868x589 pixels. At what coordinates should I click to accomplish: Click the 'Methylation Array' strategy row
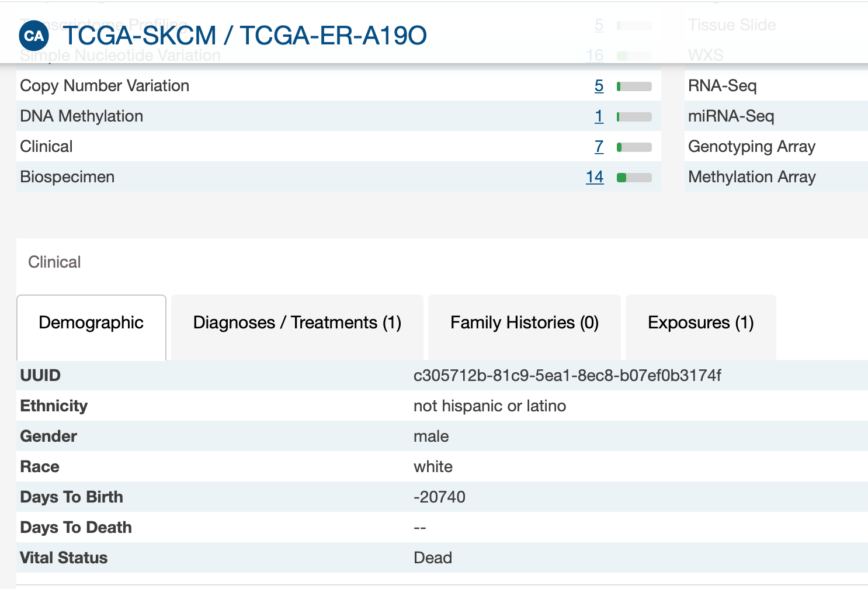[x=776, y=176]
